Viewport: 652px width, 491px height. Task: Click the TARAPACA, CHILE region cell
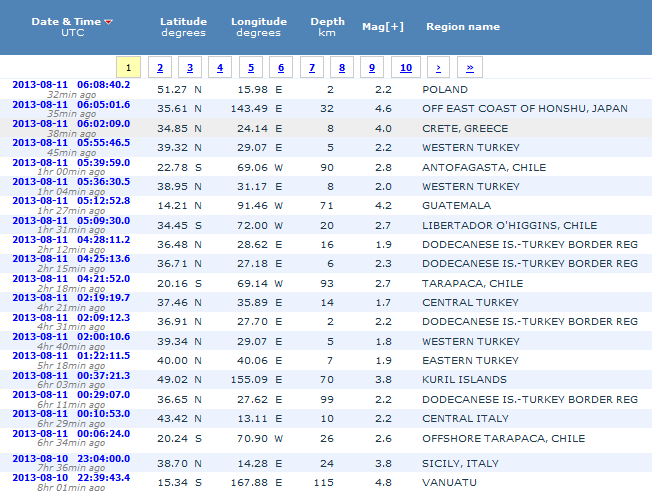pos(473,284)
